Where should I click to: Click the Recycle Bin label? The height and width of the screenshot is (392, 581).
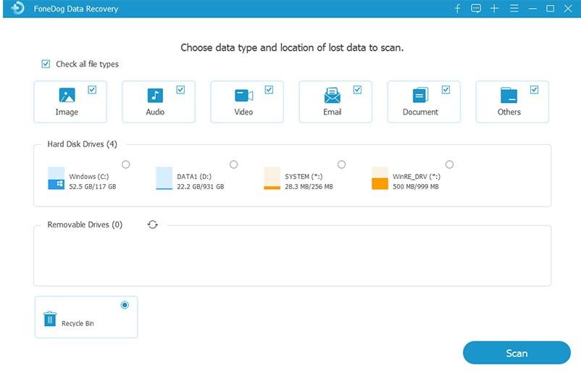(78, 323)
